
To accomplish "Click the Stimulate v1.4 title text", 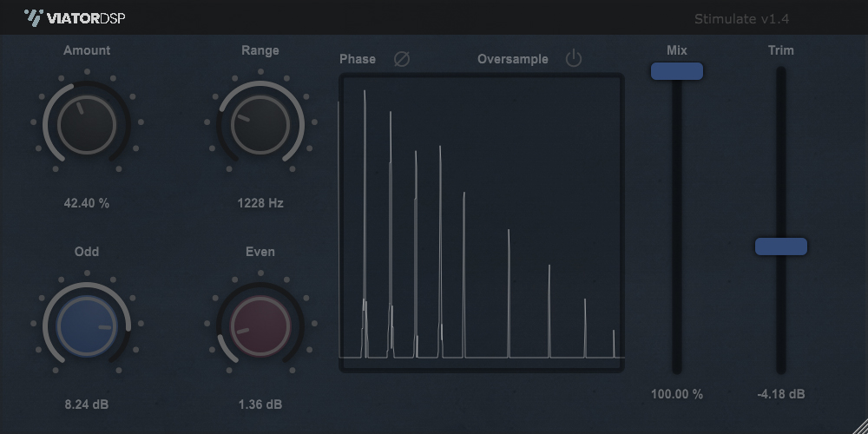I will [x=742, y=19].
